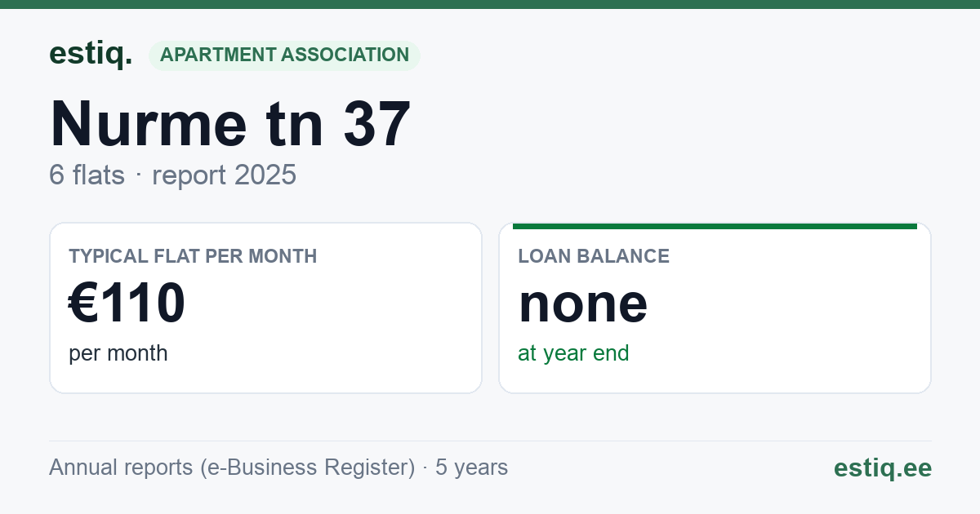Click the Nurme tn 37 heading
Screen dimensions: 980x514
229,124
